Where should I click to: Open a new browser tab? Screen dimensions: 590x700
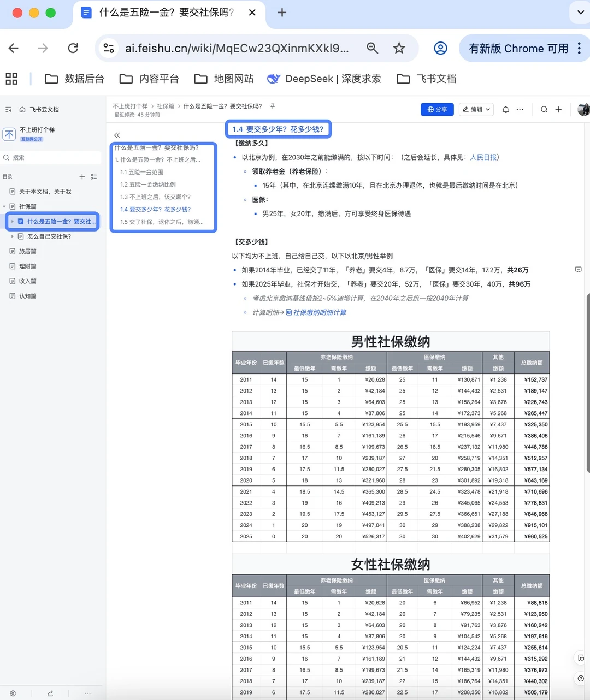click(282, 13)
